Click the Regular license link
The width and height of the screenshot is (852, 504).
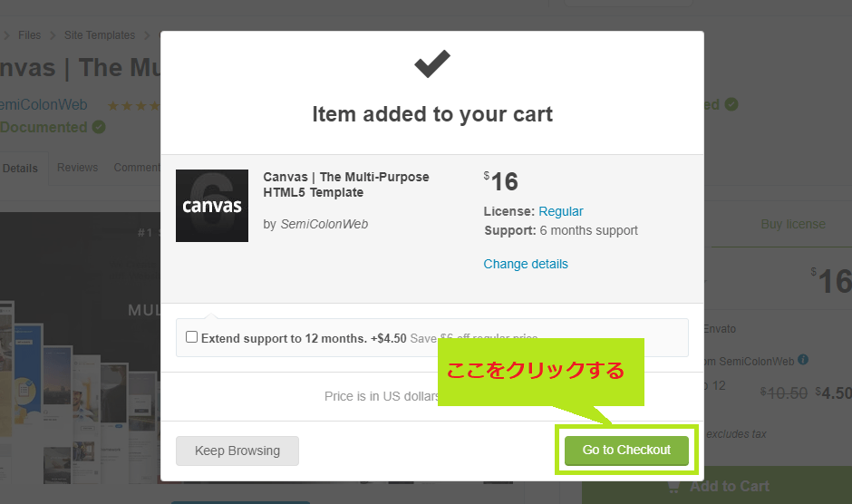pos(561,211)
